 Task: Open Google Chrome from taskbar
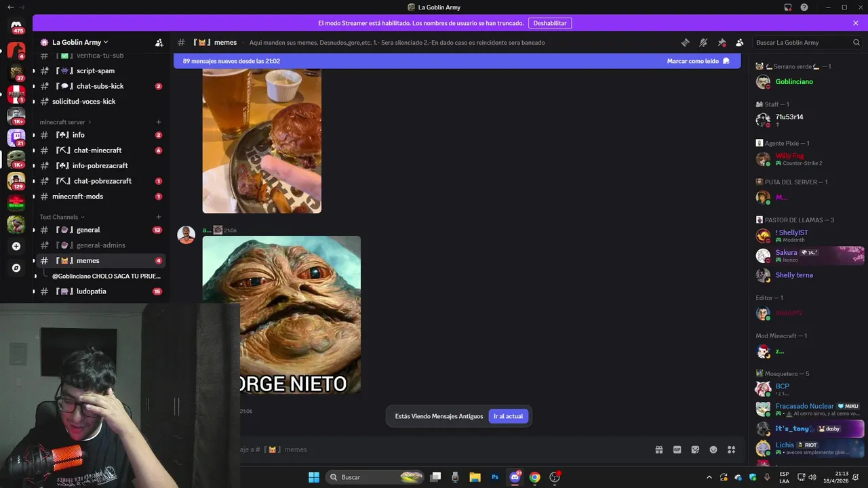tap(534, 477)
